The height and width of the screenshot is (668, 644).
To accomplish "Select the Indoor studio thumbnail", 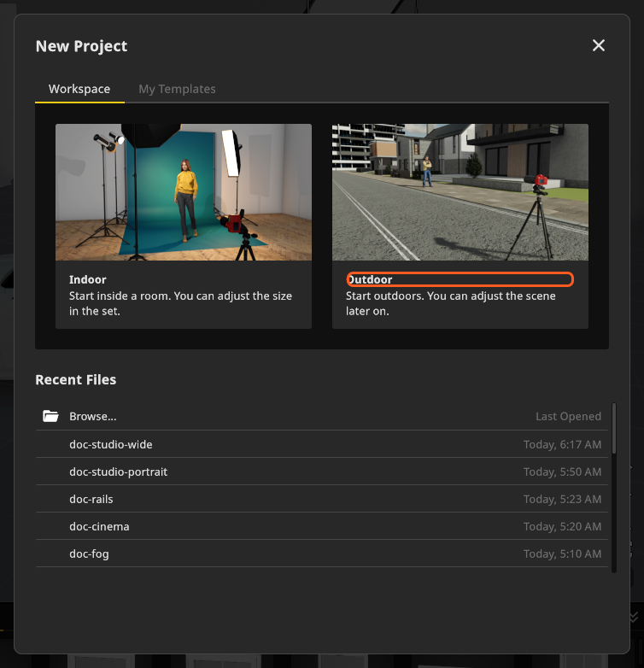I will pos(184,192).
